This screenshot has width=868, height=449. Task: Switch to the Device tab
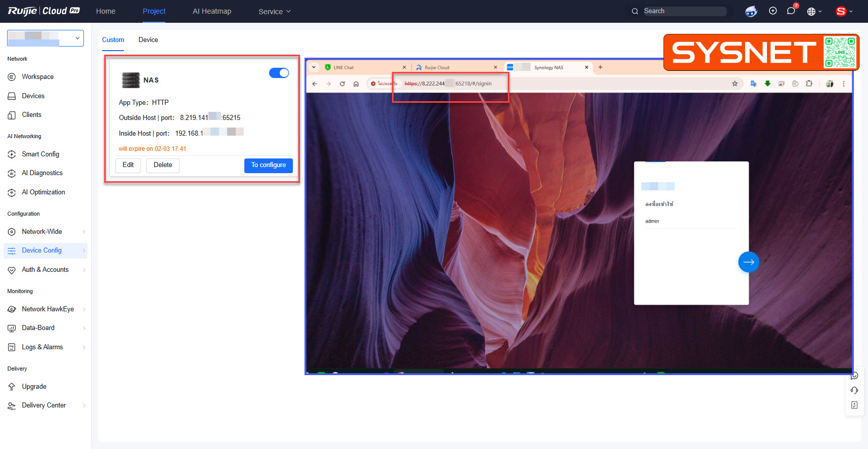pos(148,40)
